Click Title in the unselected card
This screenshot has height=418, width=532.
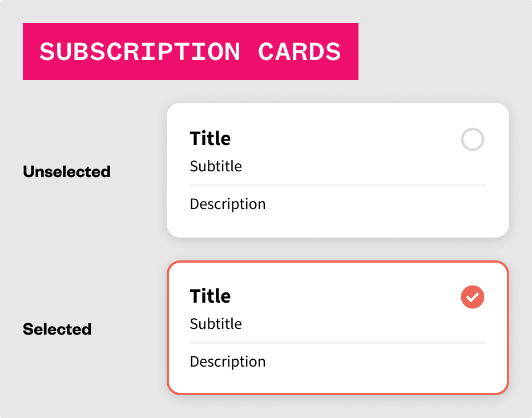pyautogui.click(x=210, y=139)
